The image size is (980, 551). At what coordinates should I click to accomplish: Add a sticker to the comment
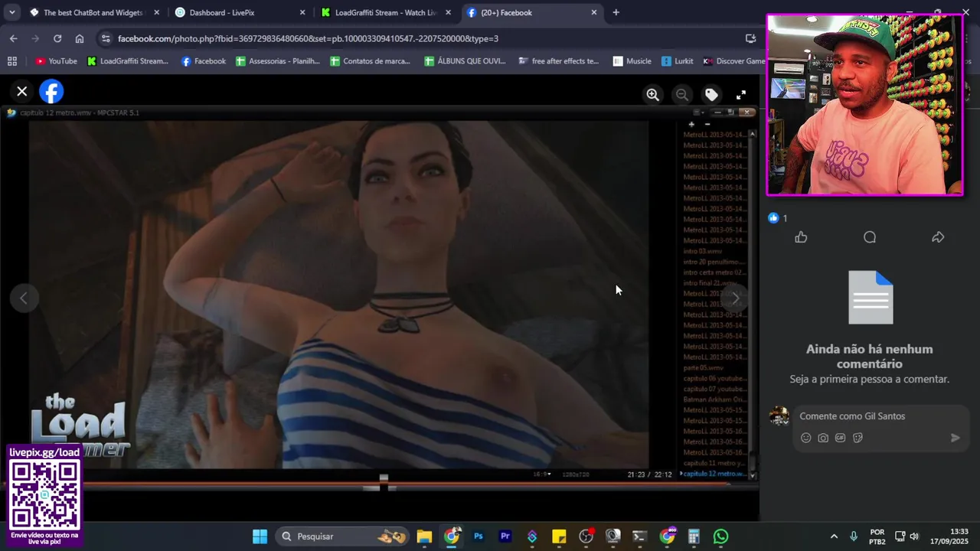pos(857,438)
